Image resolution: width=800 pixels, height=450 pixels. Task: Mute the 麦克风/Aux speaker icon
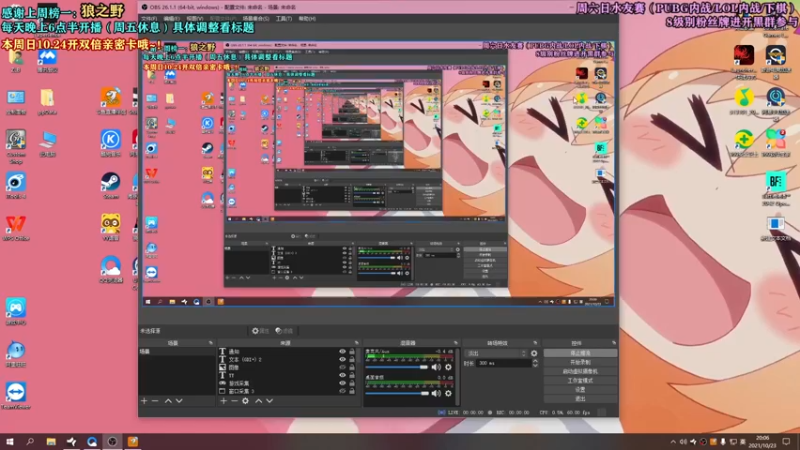(x=436, y=367)
